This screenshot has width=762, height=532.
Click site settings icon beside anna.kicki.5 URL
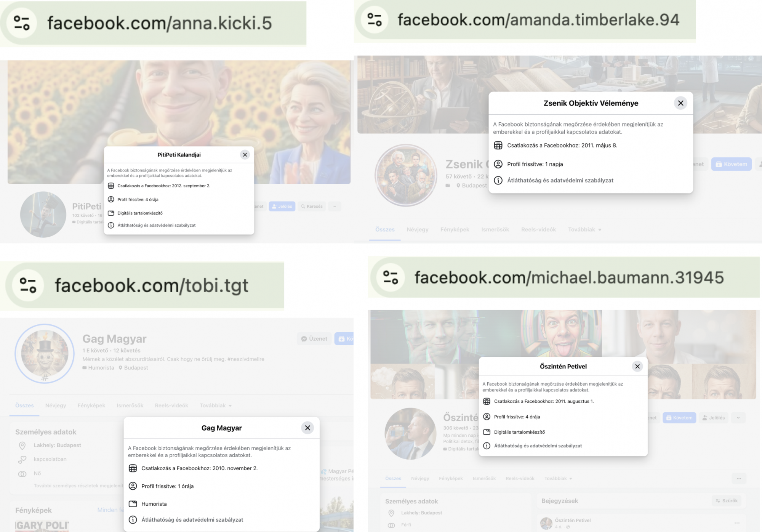[x=22, y=23]
